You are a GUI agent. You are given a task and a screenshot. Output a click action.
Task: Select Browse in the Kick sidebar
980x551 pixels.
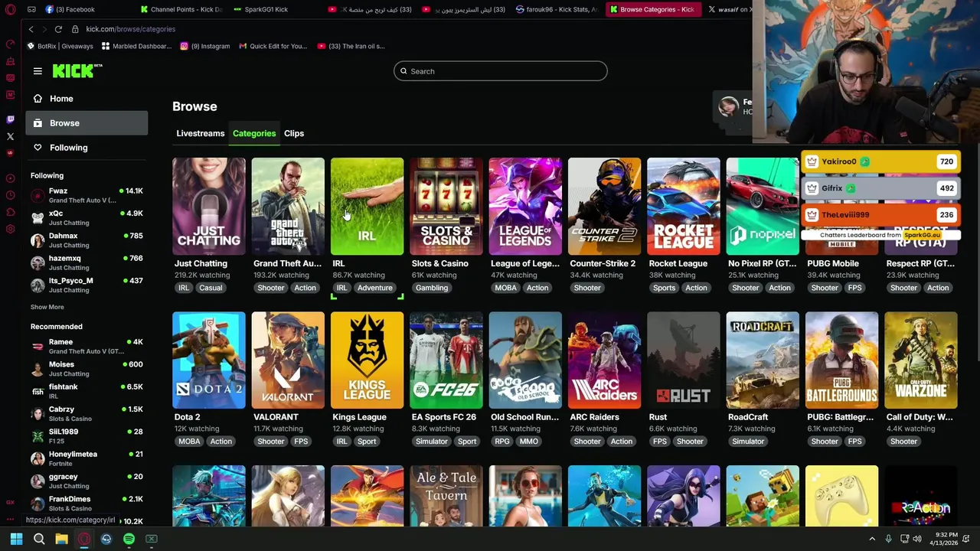(87, 123)
